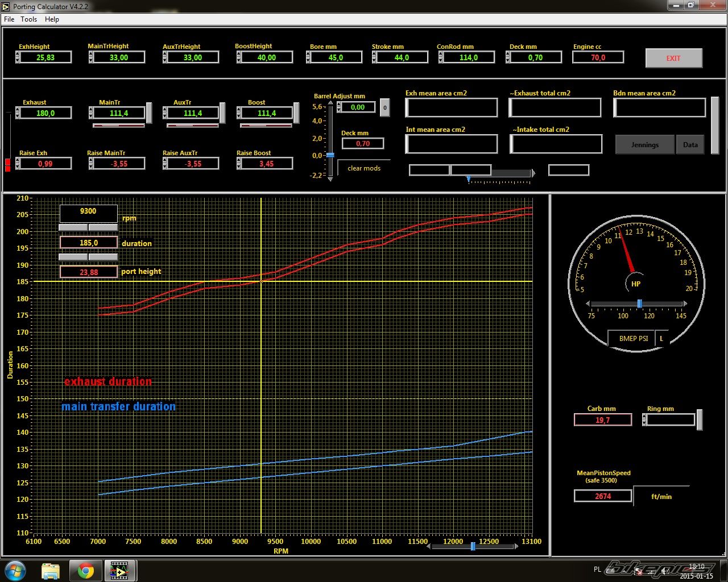
Task: Click the BMEP slider handle in the gauge
Action: click(x=639, y=304)
